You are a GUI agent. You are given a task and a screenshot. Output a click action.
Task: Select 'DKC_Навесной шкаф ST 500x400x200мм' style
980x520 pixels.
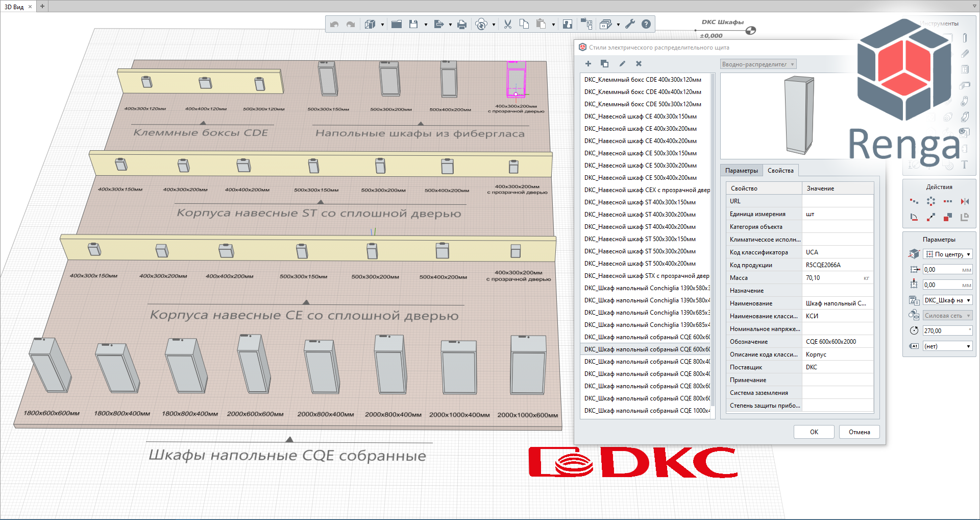[x=645, y=264]
